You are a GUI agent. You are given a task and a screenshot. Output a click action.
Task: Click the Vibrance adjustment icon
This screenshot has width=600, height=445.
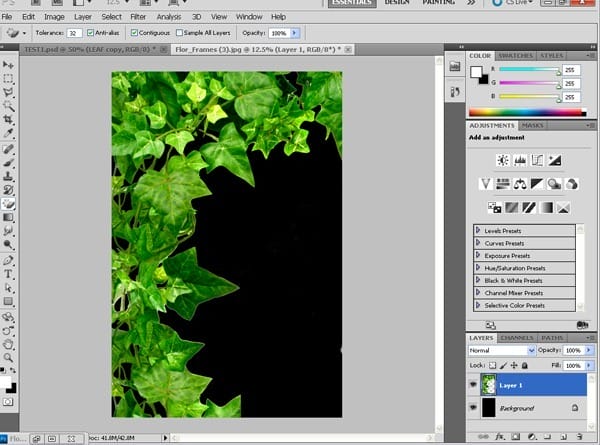coord(486,184)
